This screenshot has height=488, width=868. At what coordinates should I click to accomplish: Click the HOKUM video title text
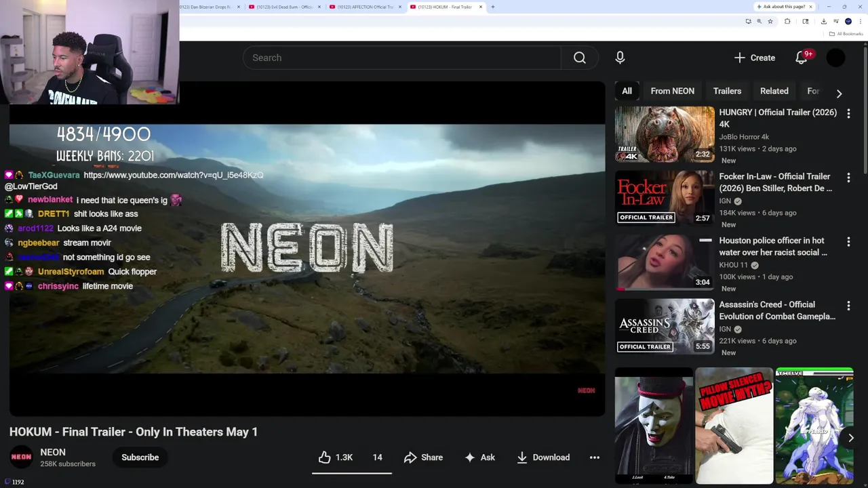(x=134, y=432)
